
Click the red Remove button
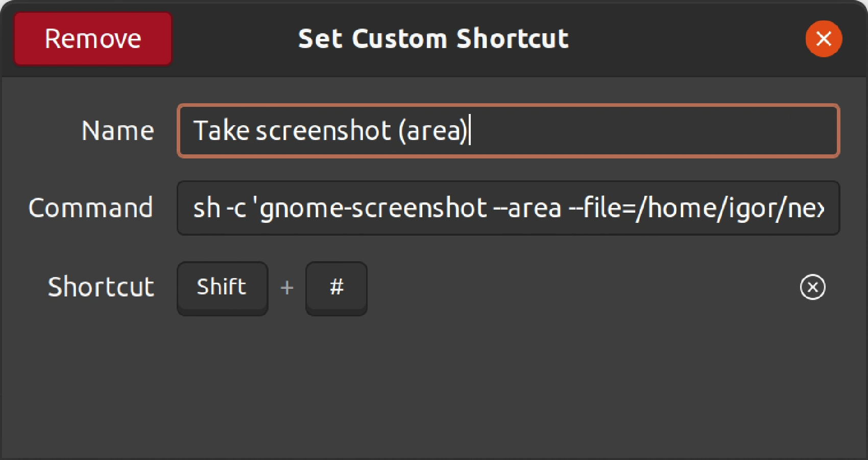[x=93, y=39]
